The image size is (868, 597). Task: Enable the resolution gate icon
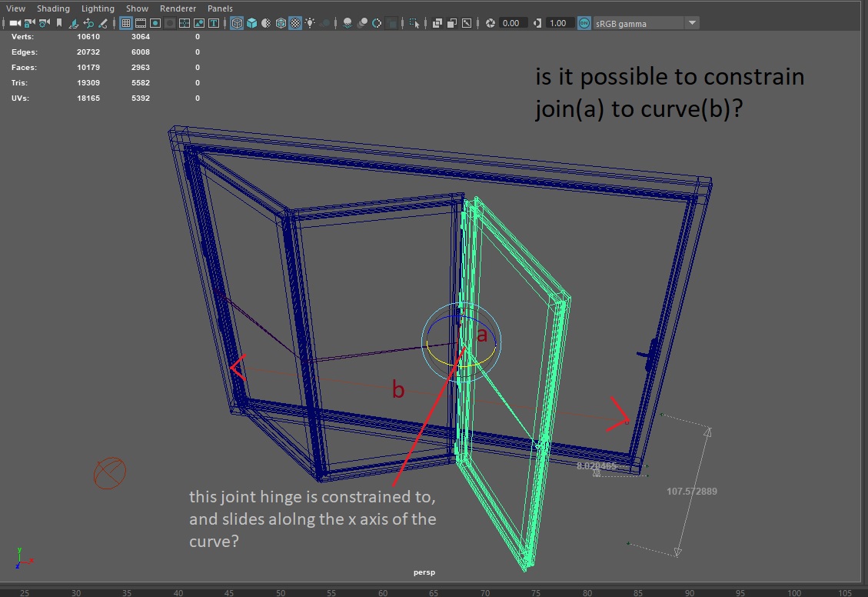[156, 23]
